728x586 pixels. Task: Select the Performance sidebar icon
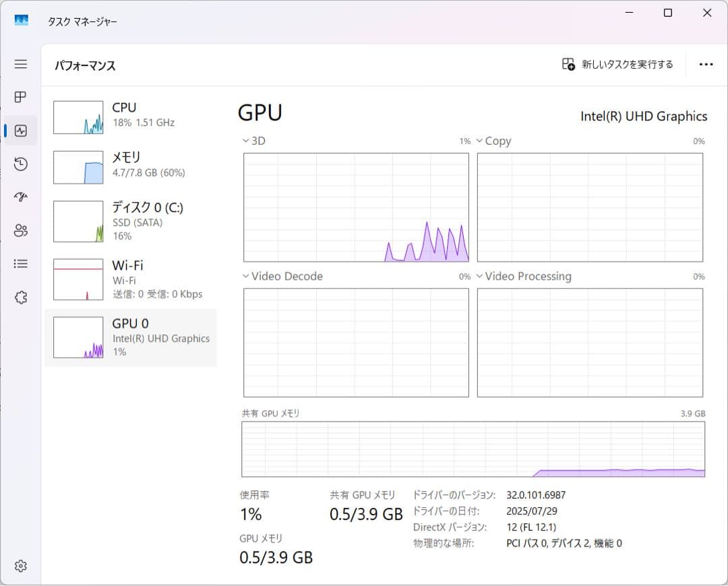pyautogui.click(x=20, y=131)
